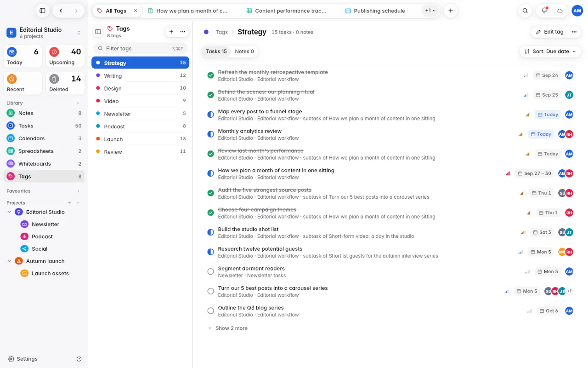Add a new tab with plus

tap(451, 11)
